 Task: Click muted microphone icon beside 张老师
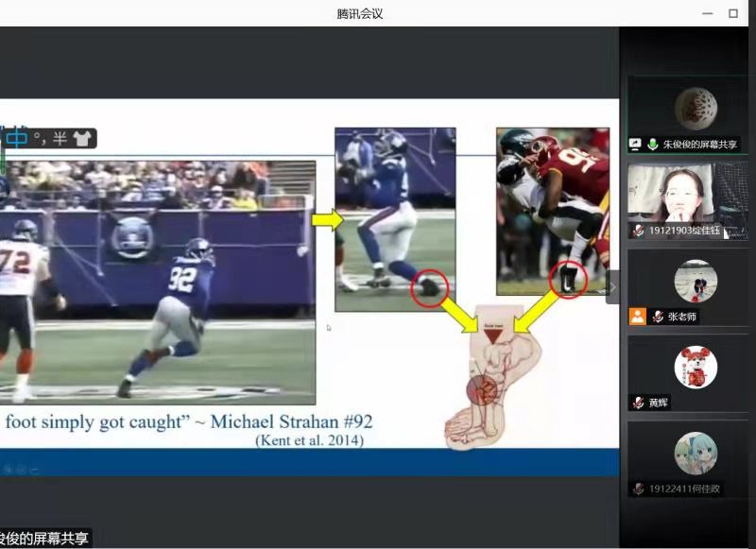657,317
